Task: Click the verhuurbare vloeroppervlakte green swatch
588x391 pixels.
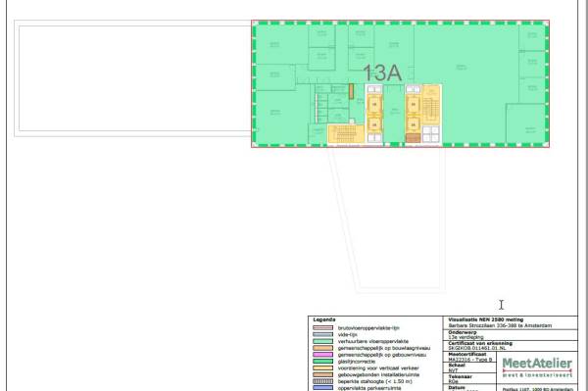Action: (x=322, y=341)
